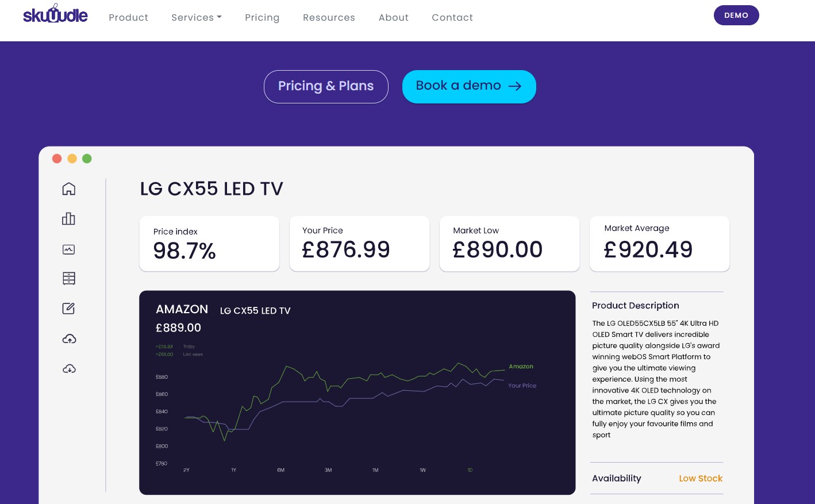Switch the chart range to 1Y
815x504 pixels.
[x=233, y=470]
